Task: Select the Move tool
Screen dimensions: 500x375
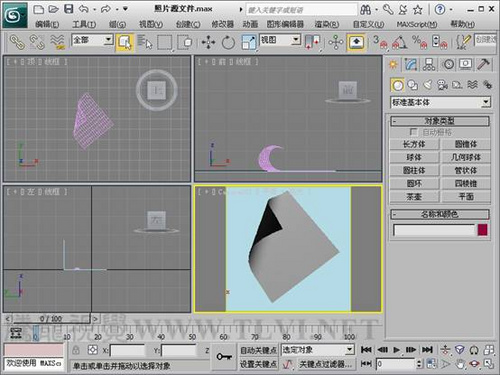Action: 209,42
